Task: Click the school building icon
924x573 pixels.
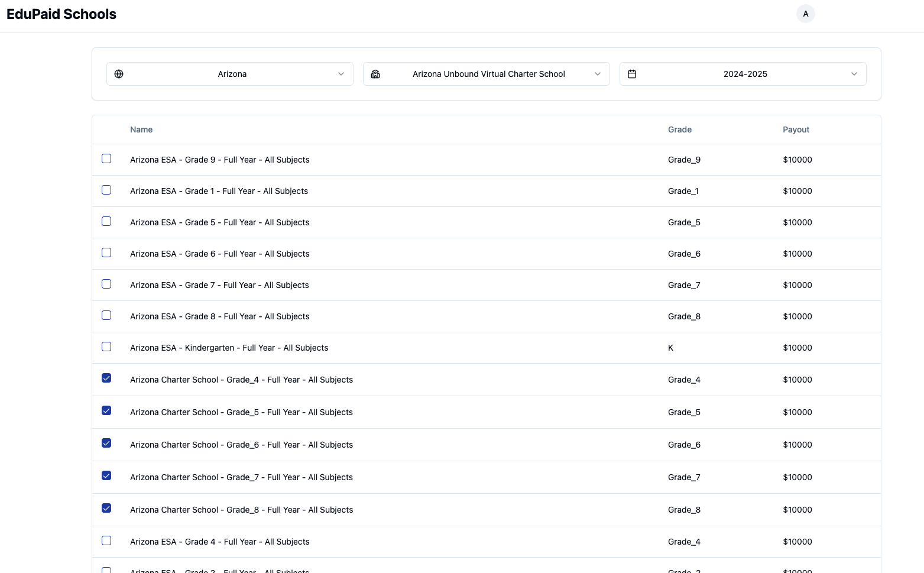Action: [375, 74]
